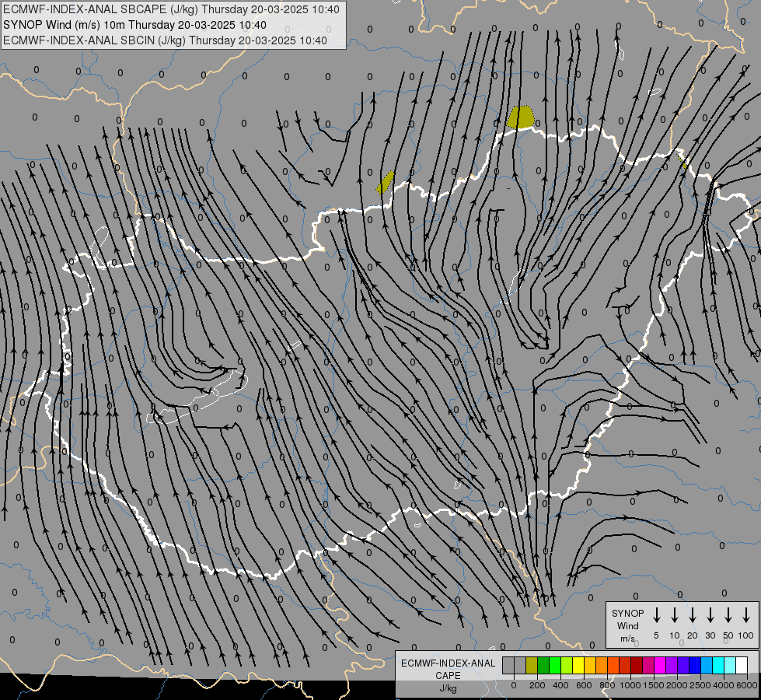Click the 20 m/s wind arrow in legend

(x=692, y=615)
